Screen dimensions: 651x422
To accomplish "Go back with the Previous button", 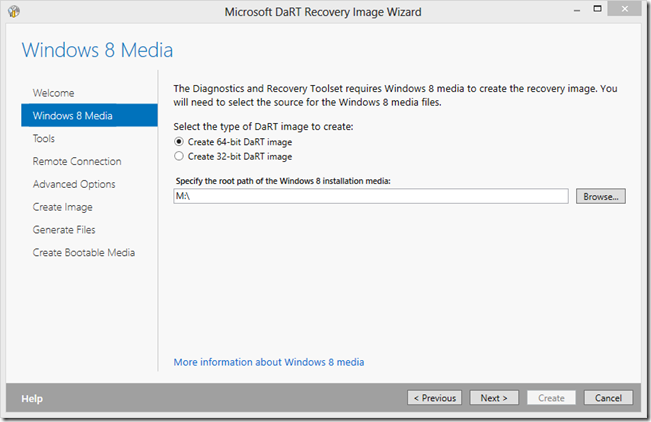I will pos(434,397).
